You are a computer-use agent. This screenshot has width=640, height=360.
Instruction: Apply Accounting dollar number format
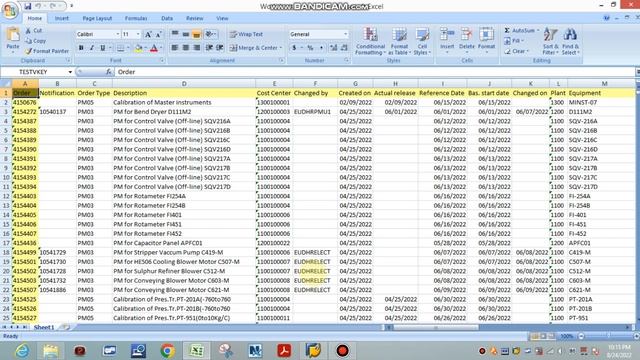(294, 48)
